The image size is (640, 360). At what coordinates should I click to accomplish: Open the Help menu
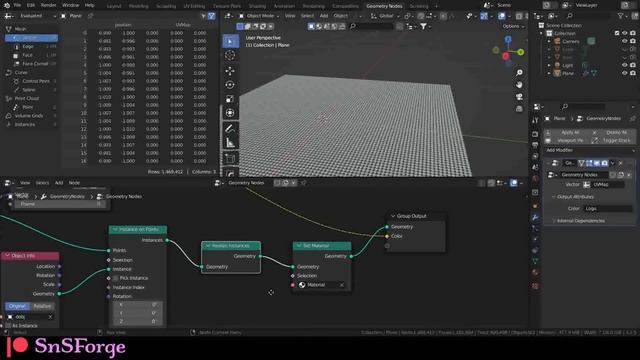[x=89, y=5]
